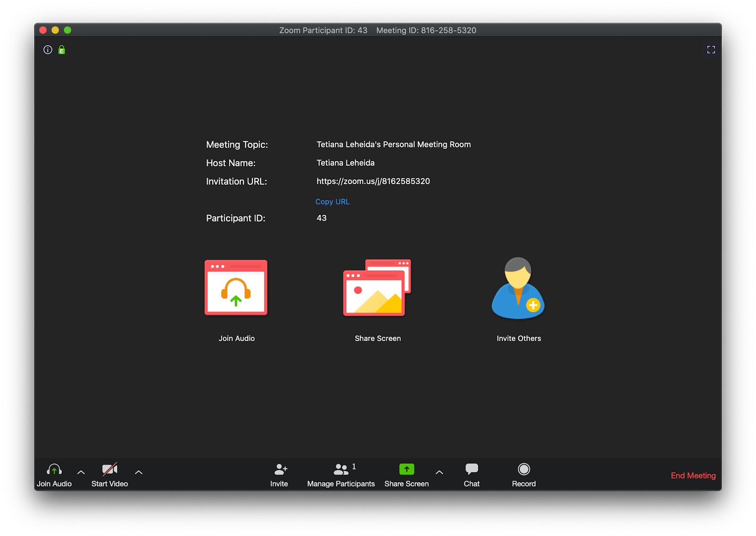The image size is (756, 536).
Task: Open the Invite toolbar button
Action: [279, 475]
